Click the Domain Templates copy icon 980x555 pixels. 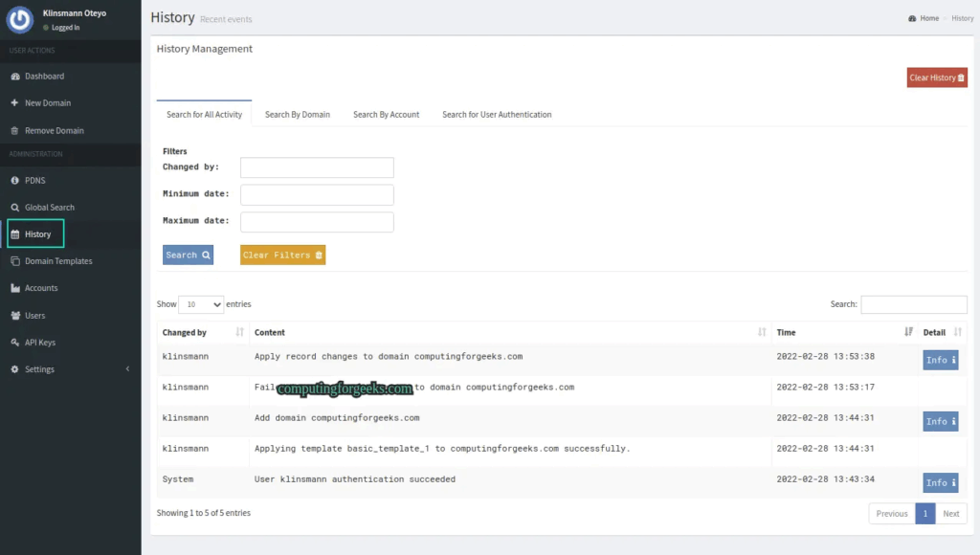point(15,260)
